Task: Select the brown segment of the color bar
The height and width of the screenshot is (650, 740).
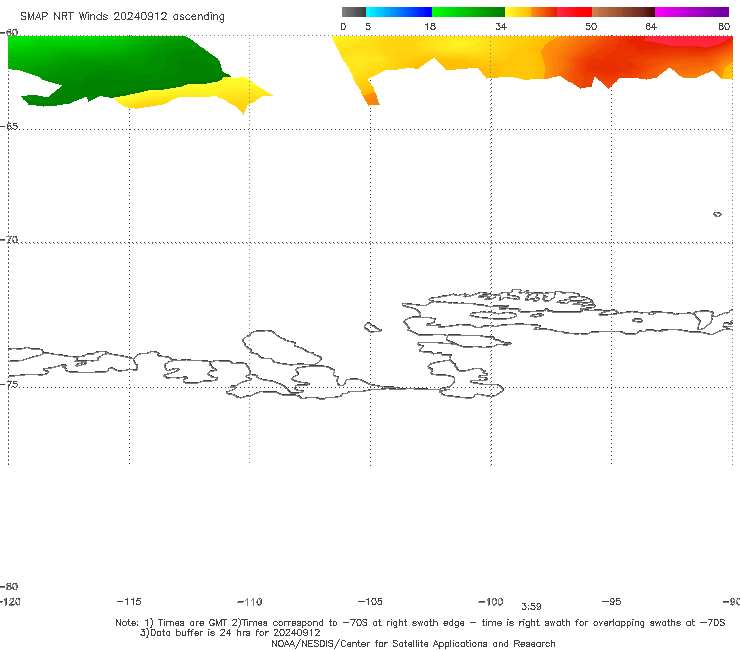Action: click(x=623, y=12)
